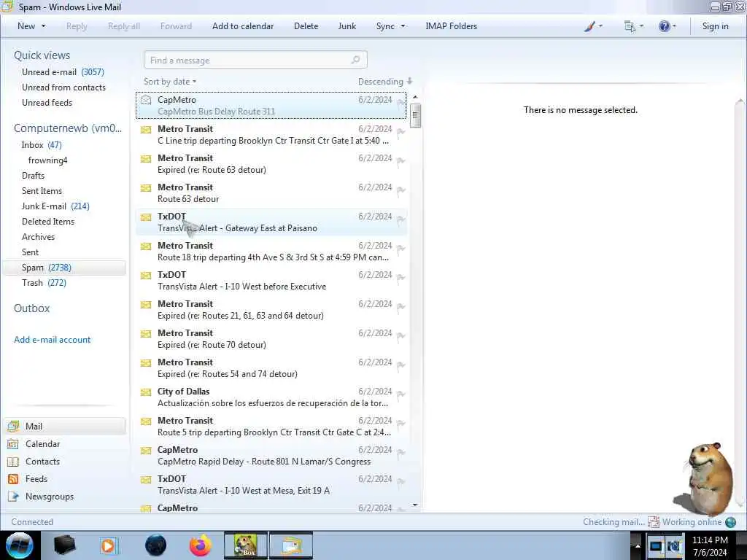This screenshot has height=560, width=747.
Task: Open the media player taskbar icon
Action: coord(109,545)
